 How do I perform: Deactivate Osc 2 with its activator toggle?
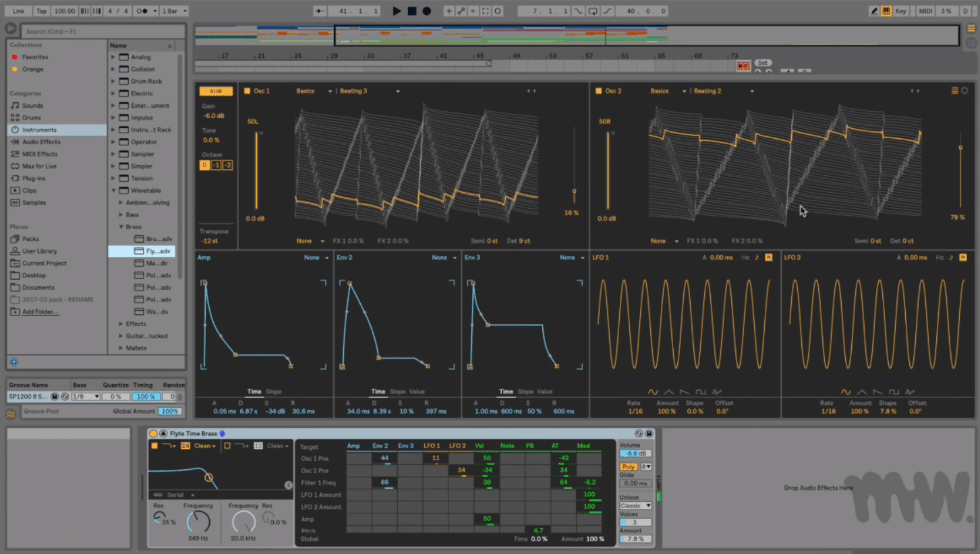pyautogui.click(x=600, y=90)
